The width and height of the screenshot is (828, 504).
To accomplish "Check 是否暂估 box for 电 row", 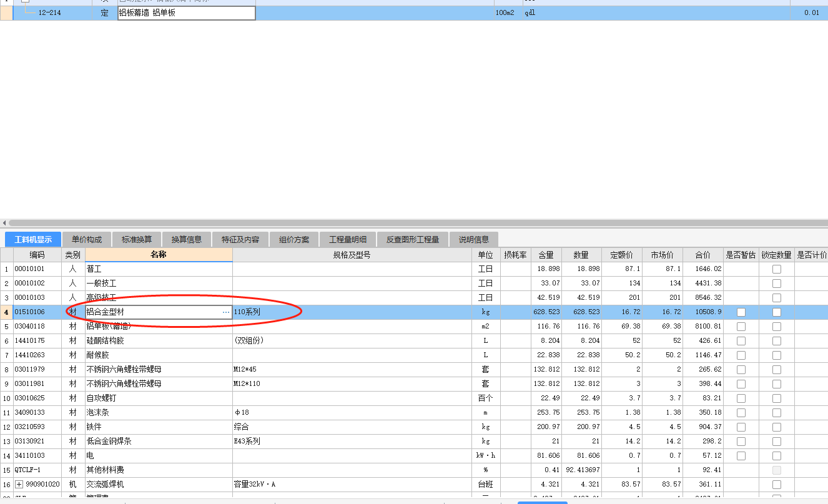I will 741,456.
